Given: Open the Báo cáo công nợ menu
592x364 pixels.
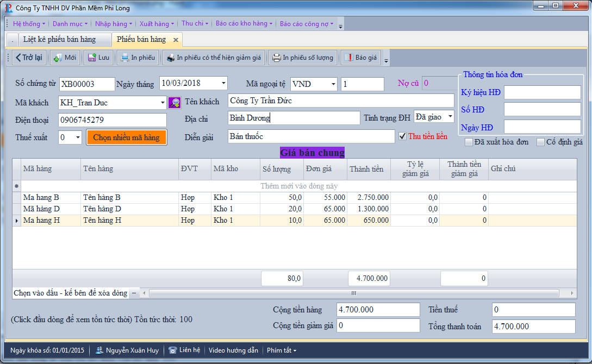Looking at the screenshot, I should 307,24.
